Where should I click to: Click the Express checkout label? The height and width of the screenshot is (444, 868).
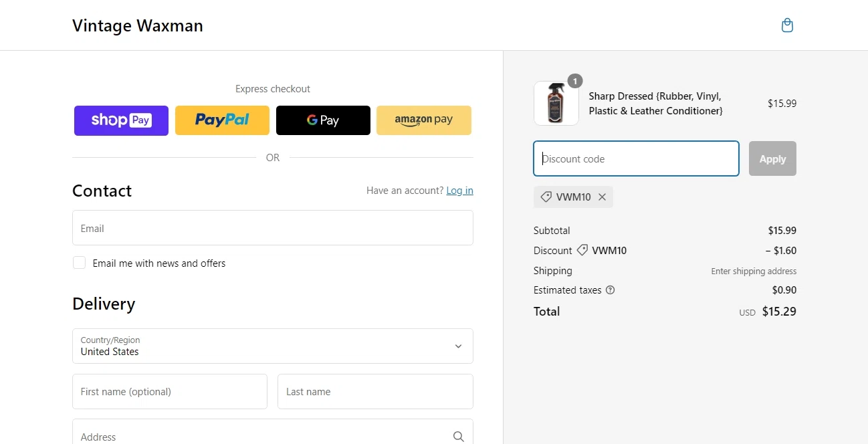click(x=273, y=89)
